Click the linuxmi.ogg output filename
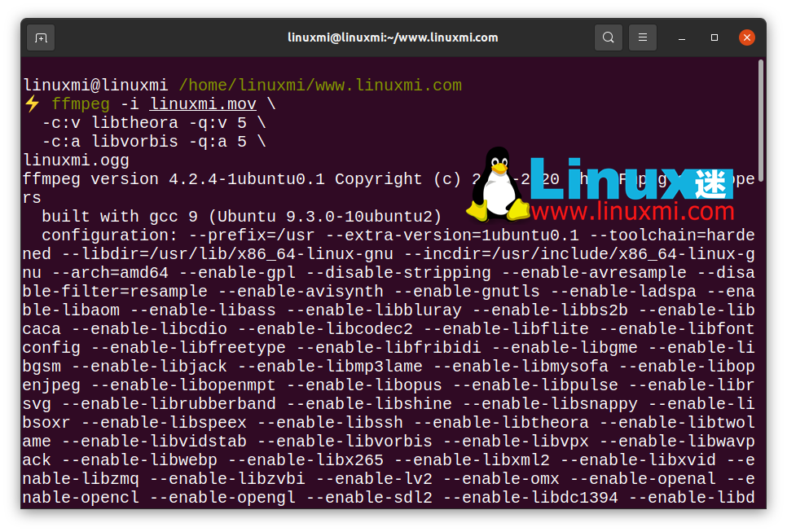 pyautogui.click(x=76, y=160)
